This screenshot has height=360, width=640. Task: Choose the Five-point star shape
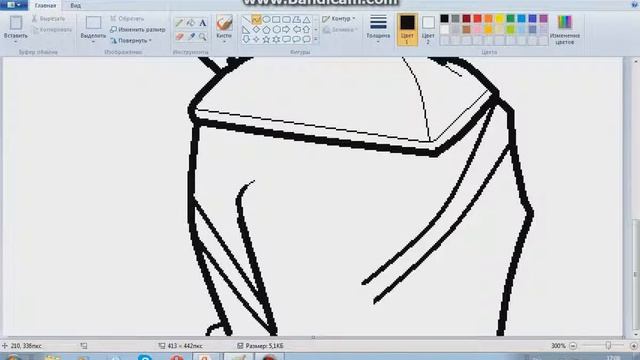click(x=267, y=39)
